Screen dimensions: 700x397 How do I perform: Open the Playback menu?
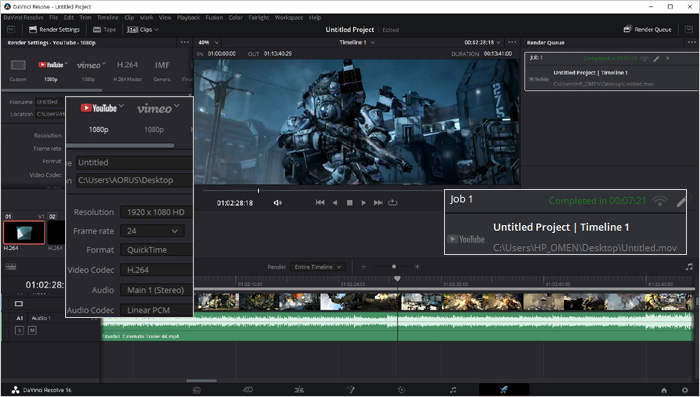click(x=188, y=17)
